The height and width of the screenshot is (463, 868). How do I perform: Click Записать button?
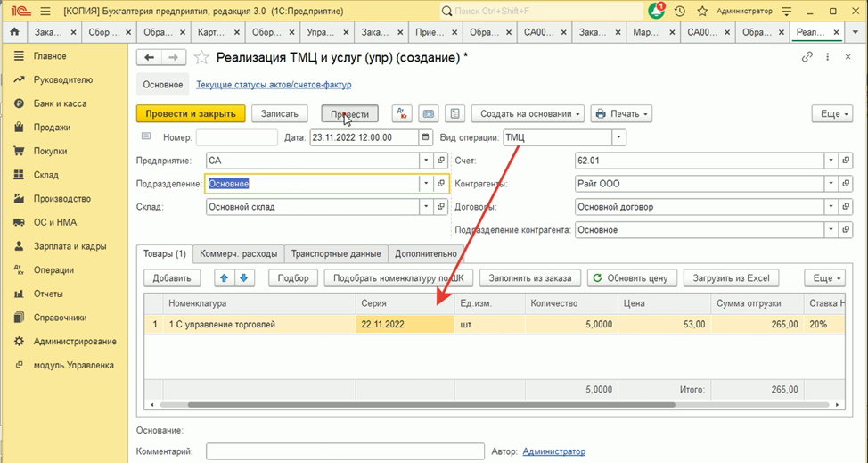[x=280, y=113]
